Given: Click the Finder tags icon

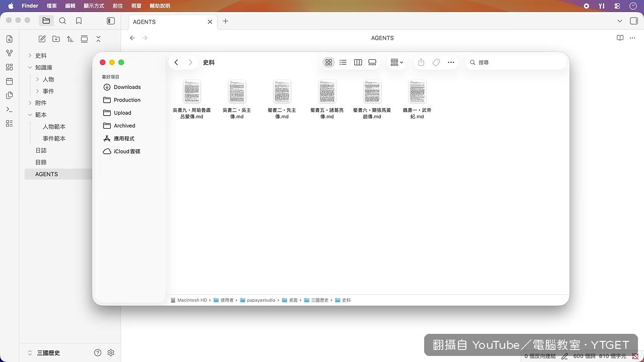Looking at the screenshot, I should point(436,62).
